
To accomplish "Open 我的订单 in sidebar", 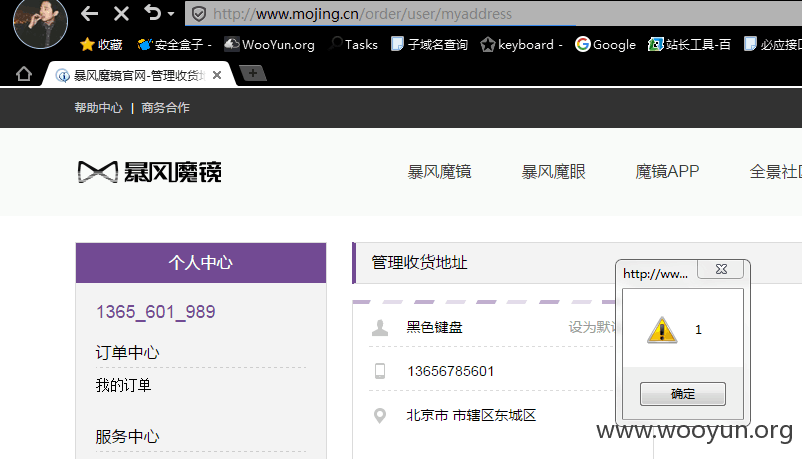I will (123, 385).
